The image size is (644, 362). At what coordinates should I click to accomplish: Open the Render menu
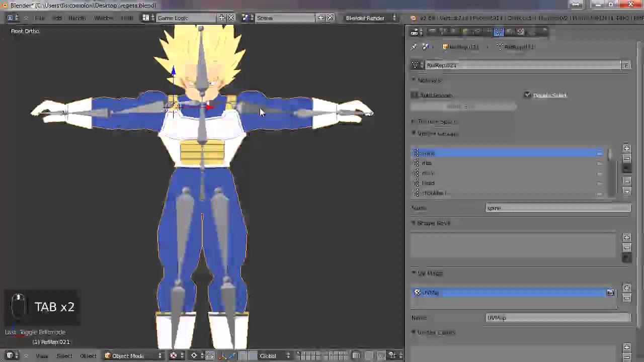77,18
